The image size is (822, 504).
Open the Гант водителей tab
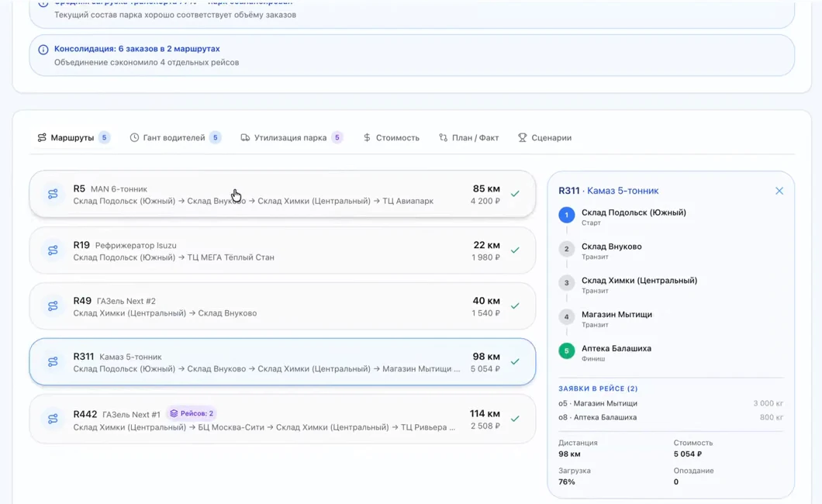(175, 138)
